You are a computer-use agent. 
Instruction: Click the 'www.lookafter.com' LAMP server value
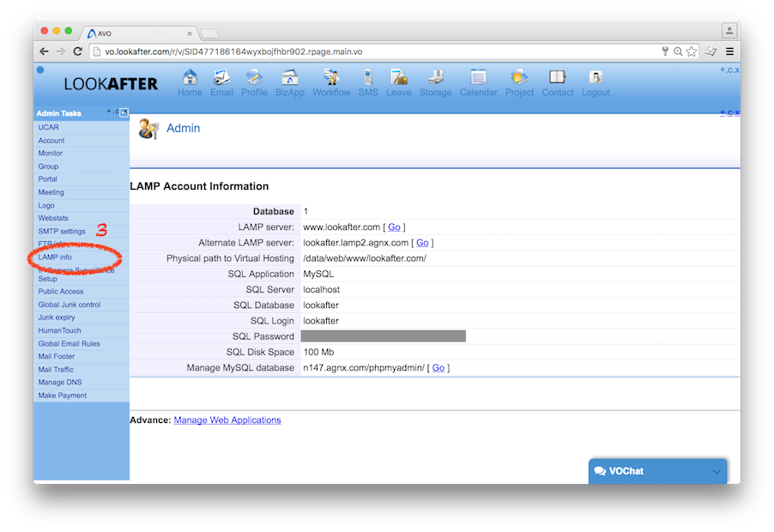point(342,227)
